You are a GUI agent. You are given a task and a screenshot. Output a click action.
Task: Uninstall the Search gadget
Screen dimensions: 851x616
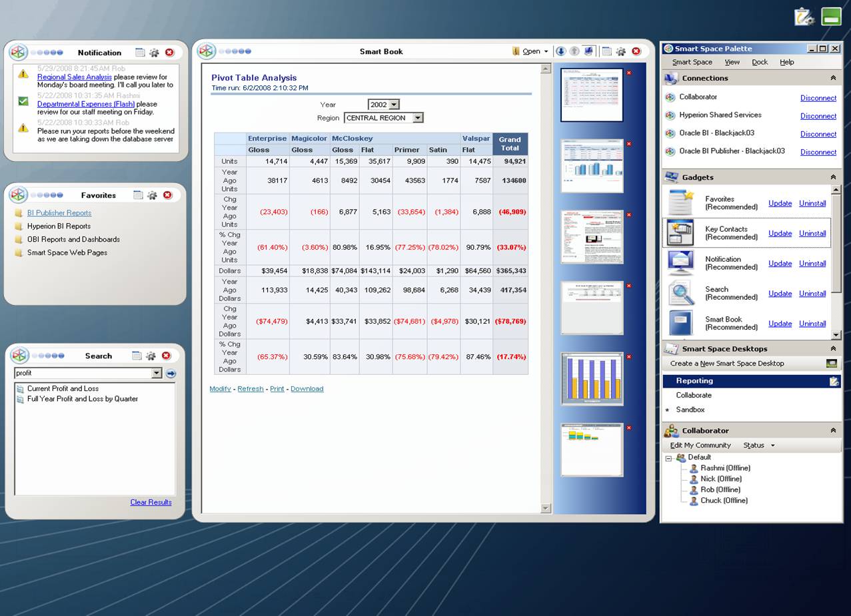[812, 294]
